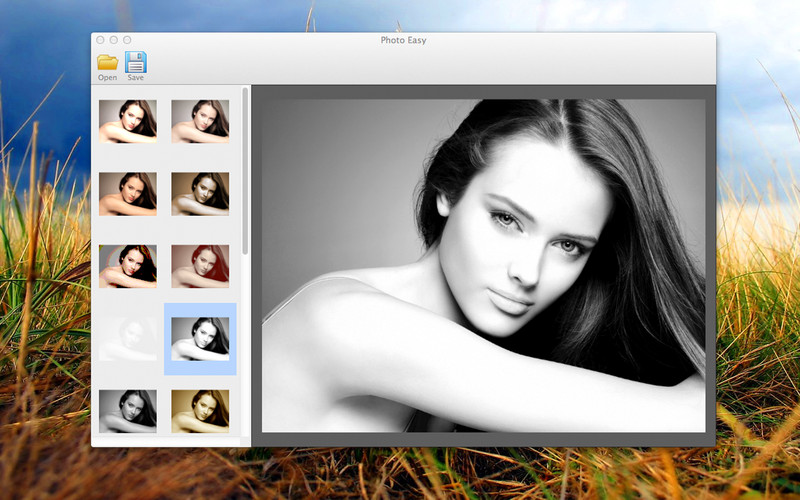The height and width of the screenshot is (500, 800).
Task: Apply the rainbow vignette filter thumbnail
Action: (127, 266)
